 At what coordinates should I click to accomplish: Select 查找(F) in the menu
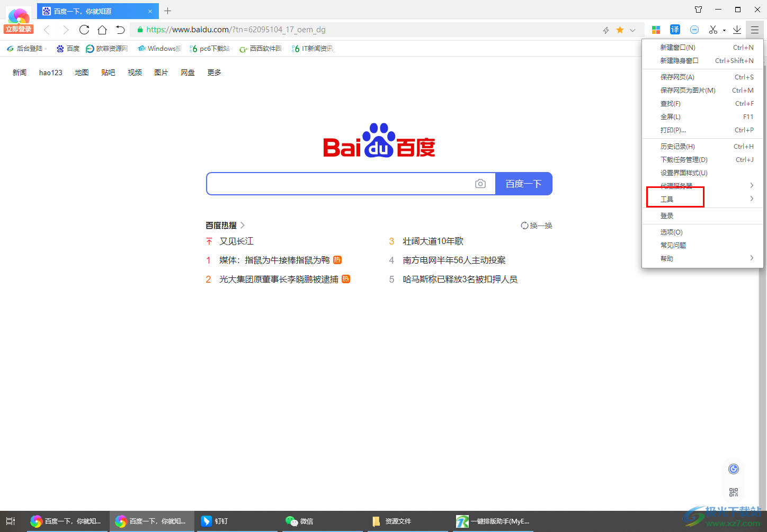[703, 104]
